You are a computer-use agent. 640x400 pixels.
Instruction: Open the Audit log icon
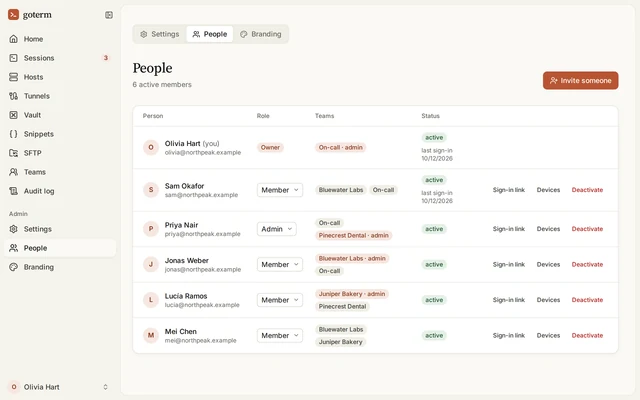tap(13, 191)
